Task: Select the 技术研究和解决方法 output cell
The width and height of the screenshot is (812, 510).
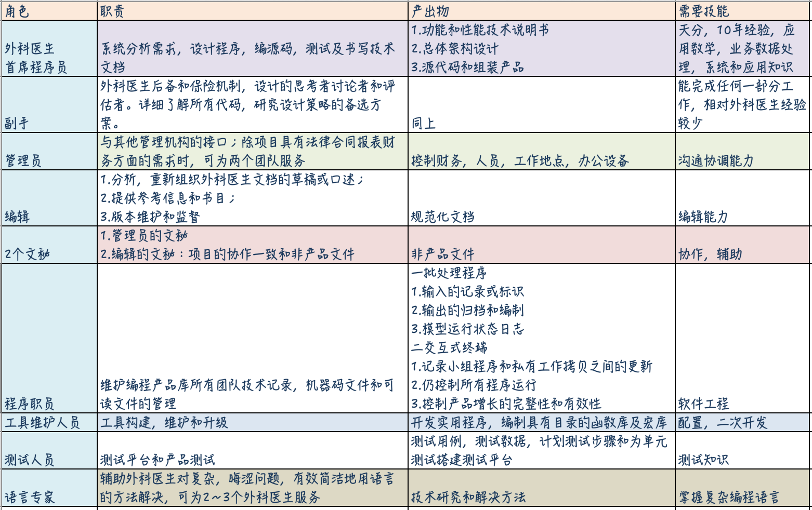Action: [x=542, y=488]
